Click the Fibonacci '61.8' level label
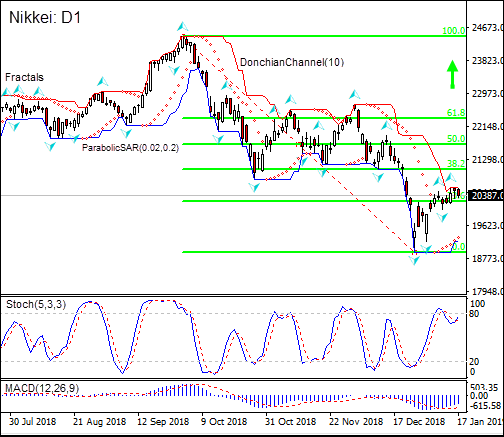The height and width of the screenshot is (437, 504). point(456,113)
